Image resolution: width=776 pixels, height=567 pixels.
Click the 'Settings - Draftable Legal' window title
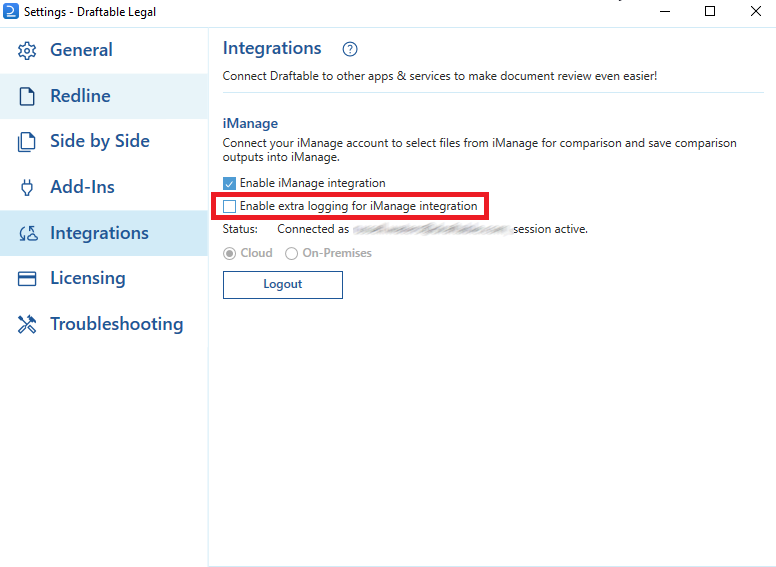90,12
